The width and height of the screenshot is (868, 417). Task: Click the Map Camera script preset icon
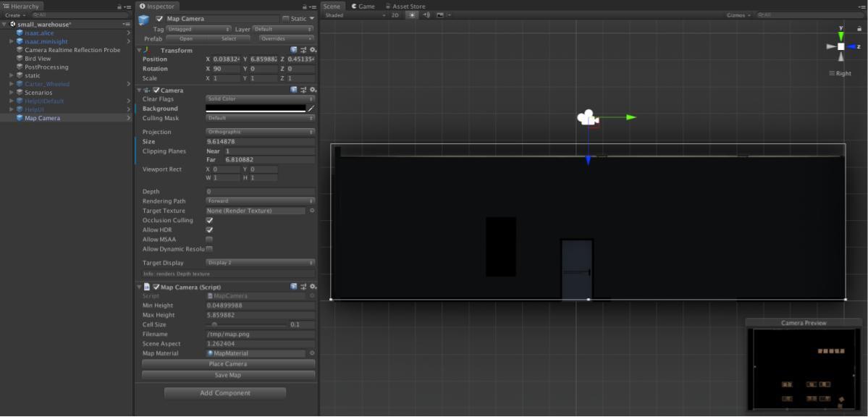pos(303,287)
